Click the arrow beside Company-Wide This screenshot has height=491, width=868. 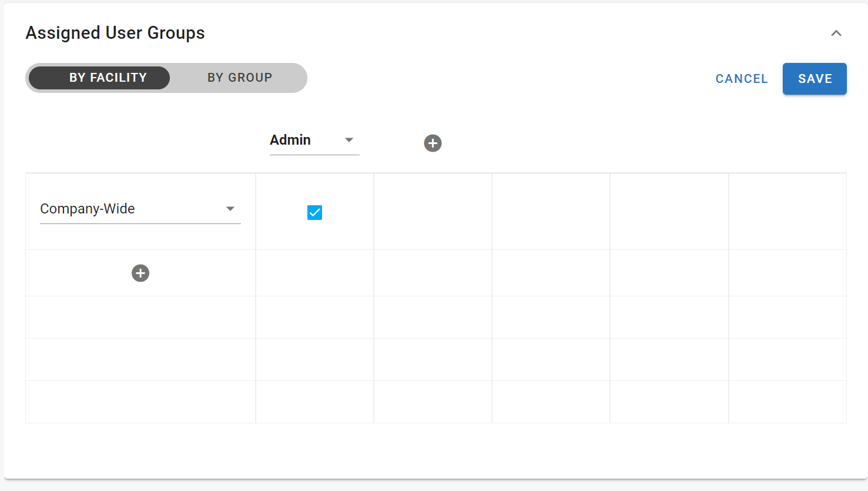coord(230,209)
